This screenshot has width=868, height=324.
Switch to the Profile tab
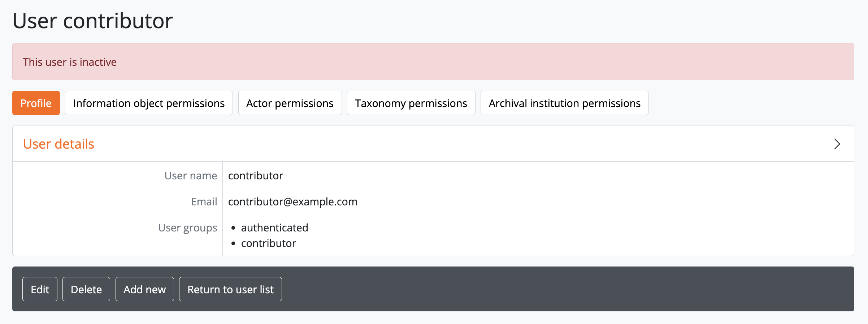[36, 103]
